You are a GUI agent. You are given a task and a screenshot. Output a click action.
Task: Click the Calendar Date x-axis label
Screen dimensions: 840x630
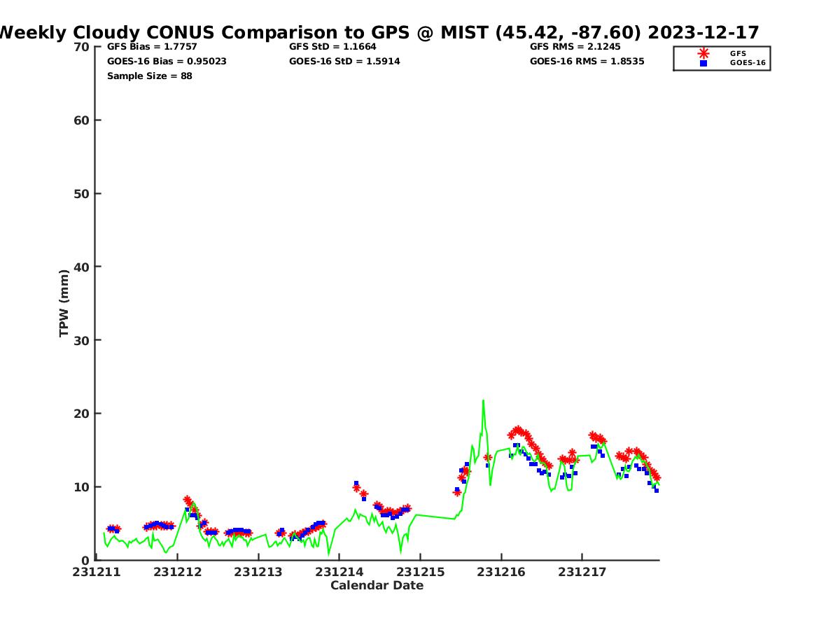(x=377, y=586)
